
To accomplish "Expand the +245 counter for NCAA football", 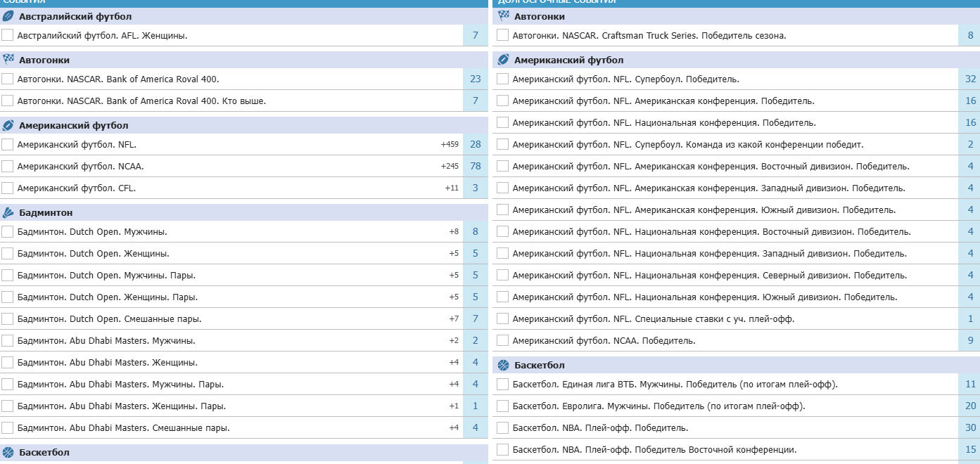I will click(450, 166).
